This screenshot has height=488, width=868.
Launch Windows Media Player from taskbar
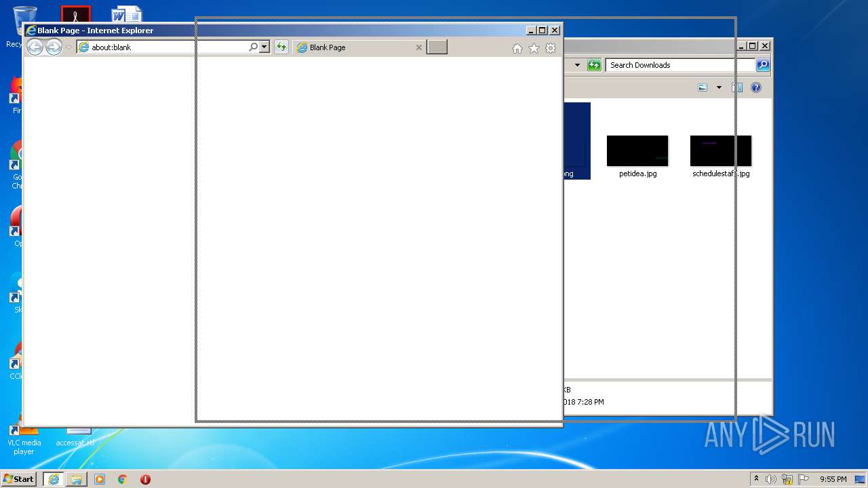point(100,479)
